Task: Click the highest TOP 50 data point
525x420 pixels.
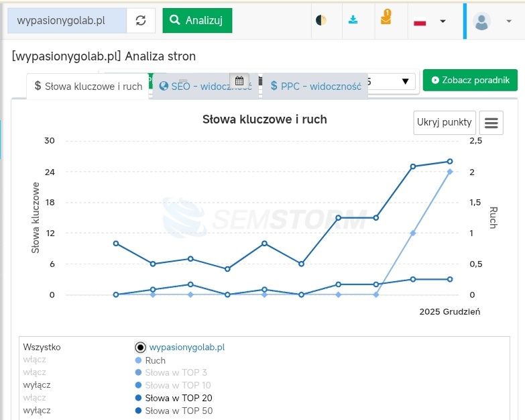Action: (450, 162)
